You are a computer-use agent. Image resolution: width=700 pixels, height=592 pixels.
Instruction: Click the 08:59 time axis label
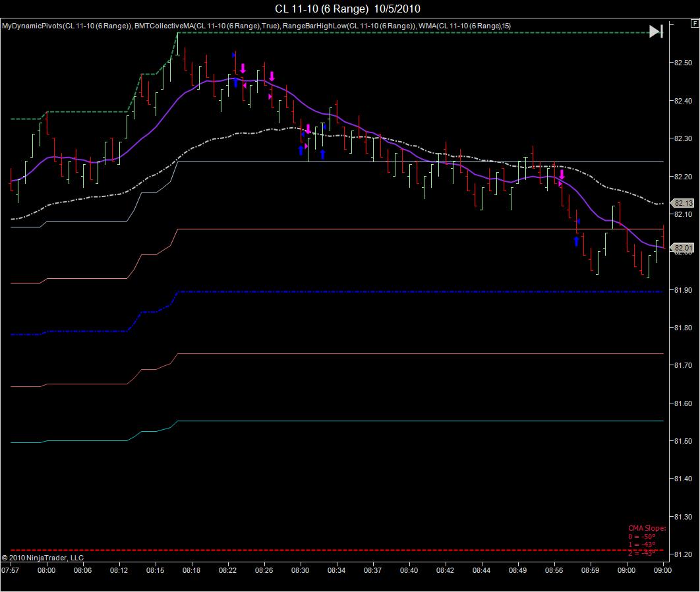point(590,570)
